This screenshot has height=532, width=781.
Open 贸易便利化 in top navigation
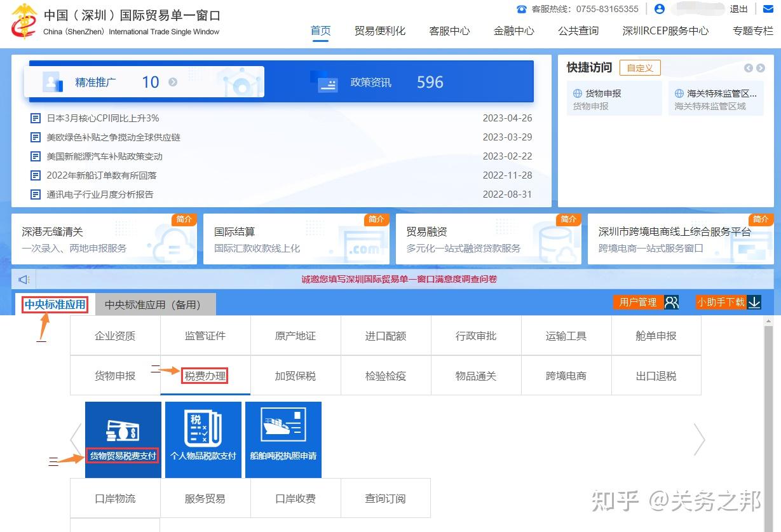[380, 31]
